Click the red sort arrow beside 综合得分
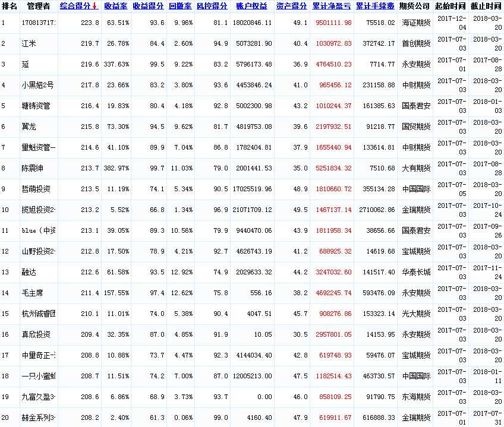Image resolution: width=504 pixels, height=427 pixels. [94, 6]
